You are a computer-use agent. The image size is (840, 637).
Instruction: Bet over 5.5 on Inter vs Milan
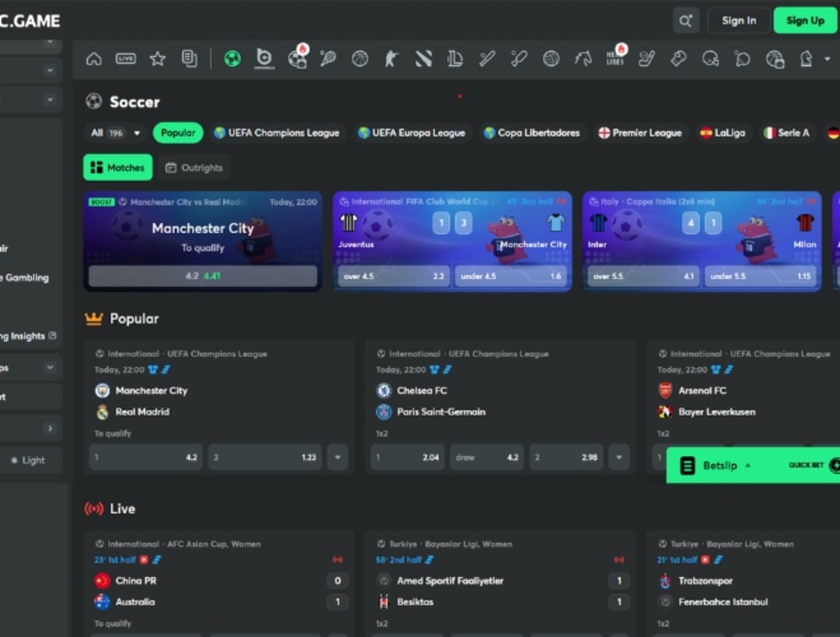coord(643,276)
